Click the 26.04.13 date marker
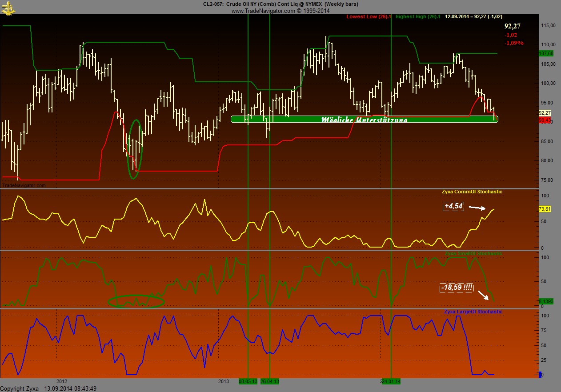The height and width of the screenshot is (392, 561). pyautogui.click(x=270, y=381)
